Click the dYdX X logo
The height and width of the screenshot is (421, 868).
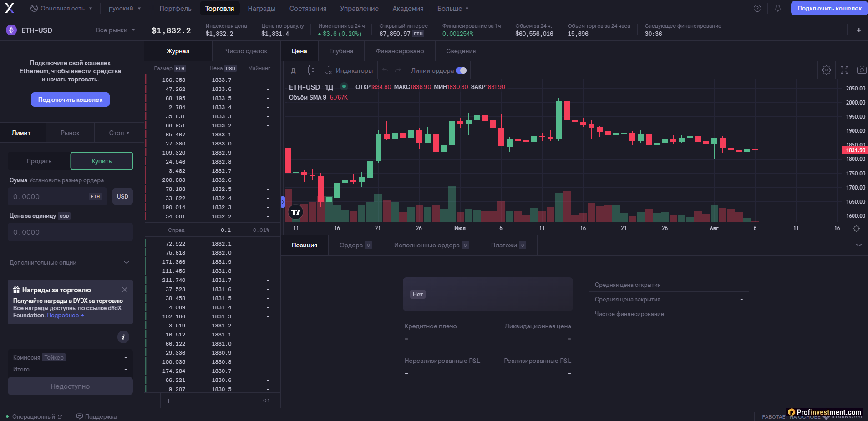(10, 8)
